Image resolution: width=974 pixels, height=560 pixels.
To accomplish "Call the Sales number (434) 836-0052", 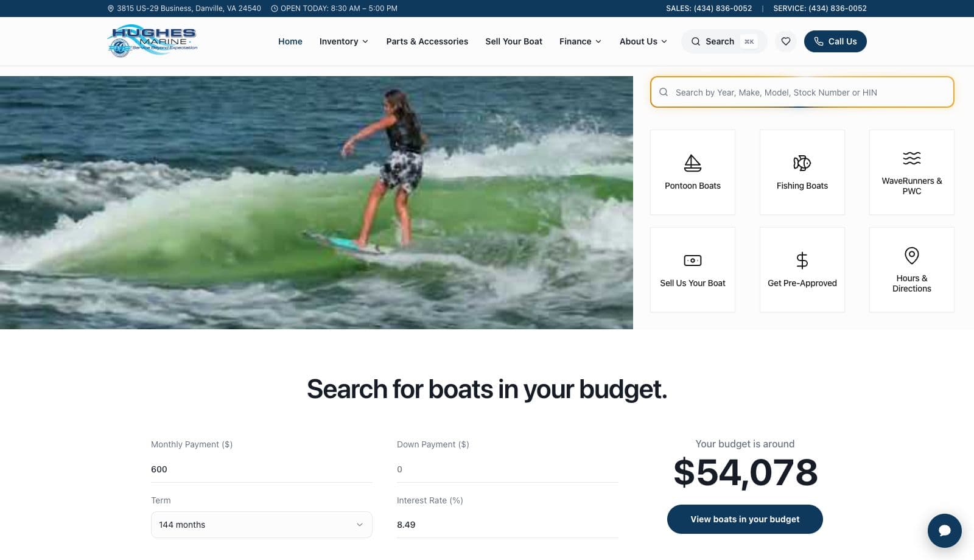I will coord(709,9).
